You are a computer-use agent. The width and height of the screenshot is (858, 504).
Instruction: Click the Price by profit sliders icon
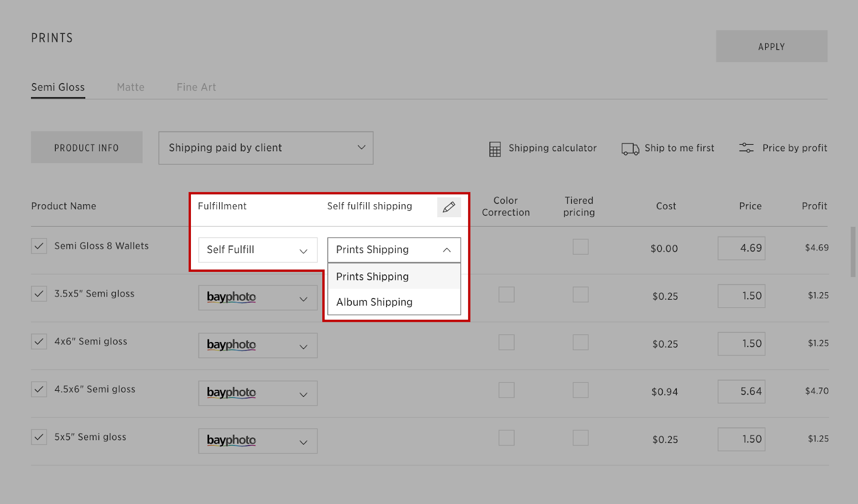pos(746,148)
